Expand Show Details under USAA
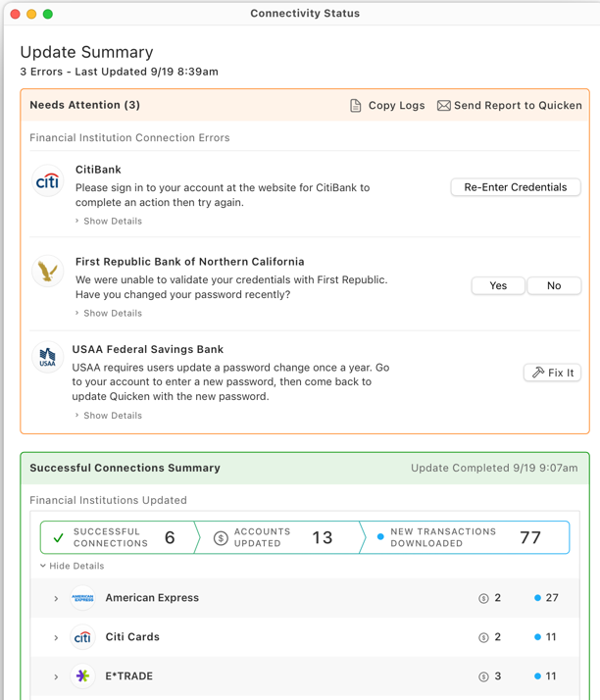 pyautogui.click(x=109, y=416)
